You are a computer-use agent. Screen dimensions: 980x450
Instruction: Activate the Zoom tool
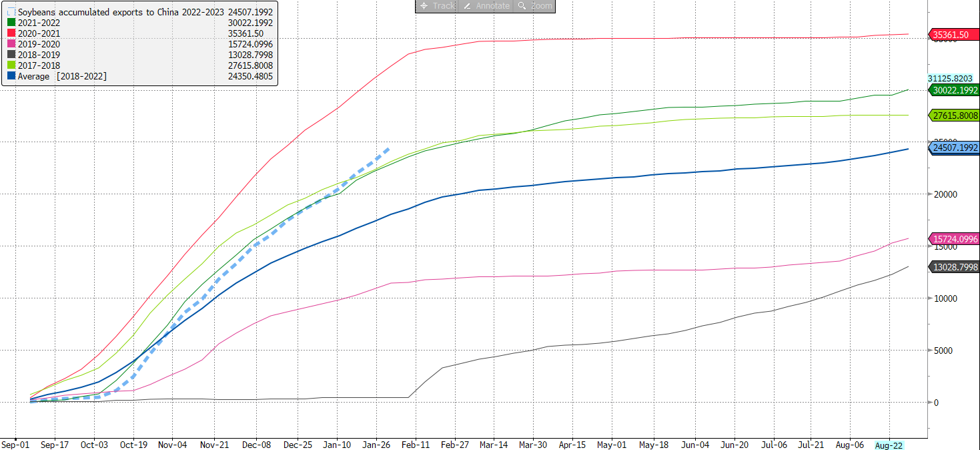pos(534,5)
